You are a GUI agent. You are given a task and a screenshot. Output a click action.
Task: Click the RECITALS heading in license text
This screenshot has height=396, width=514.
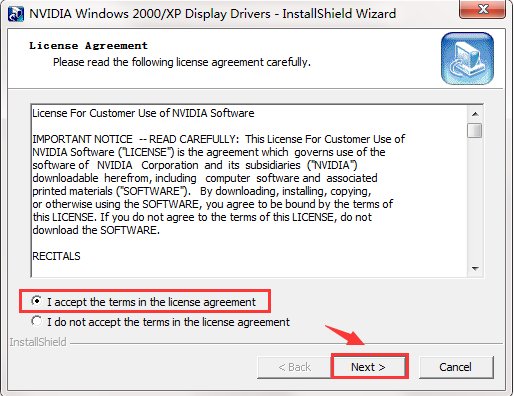(x=56, y=256)
